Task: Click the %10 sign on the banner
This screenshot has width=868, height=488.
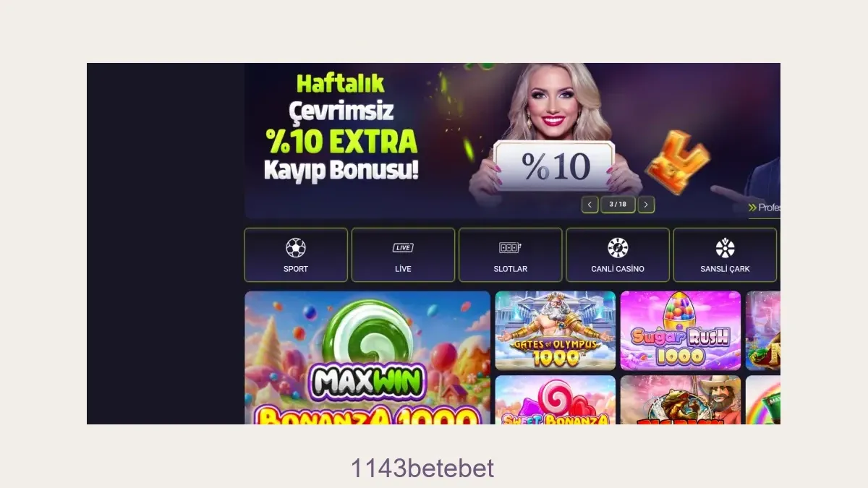Action: click(x=555, y=166)
